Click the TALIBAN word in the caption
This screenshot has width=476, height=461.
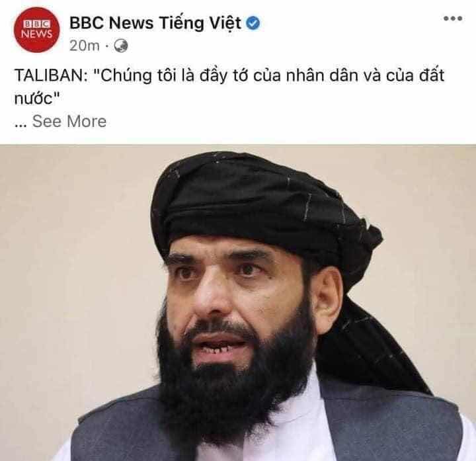[52, 75]
